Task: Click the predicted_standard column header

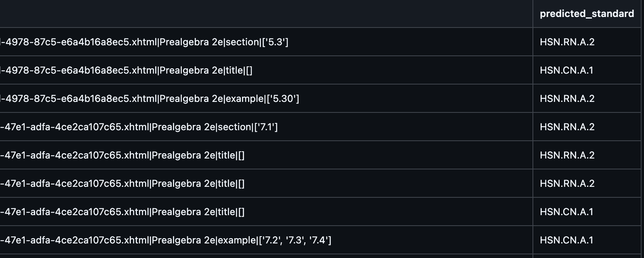Action: click(x=587, y=14)
